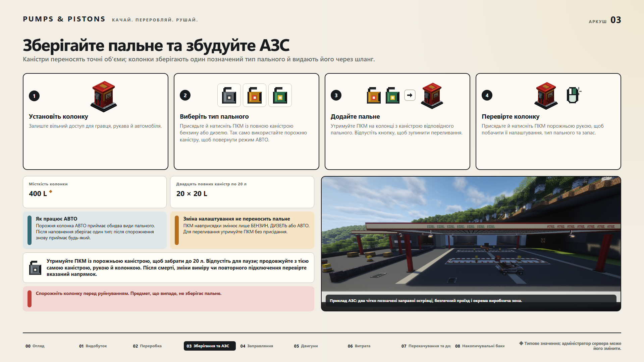Click the orange canister icon in step 3
Screen dimensions: 644x362
point(374,95)
